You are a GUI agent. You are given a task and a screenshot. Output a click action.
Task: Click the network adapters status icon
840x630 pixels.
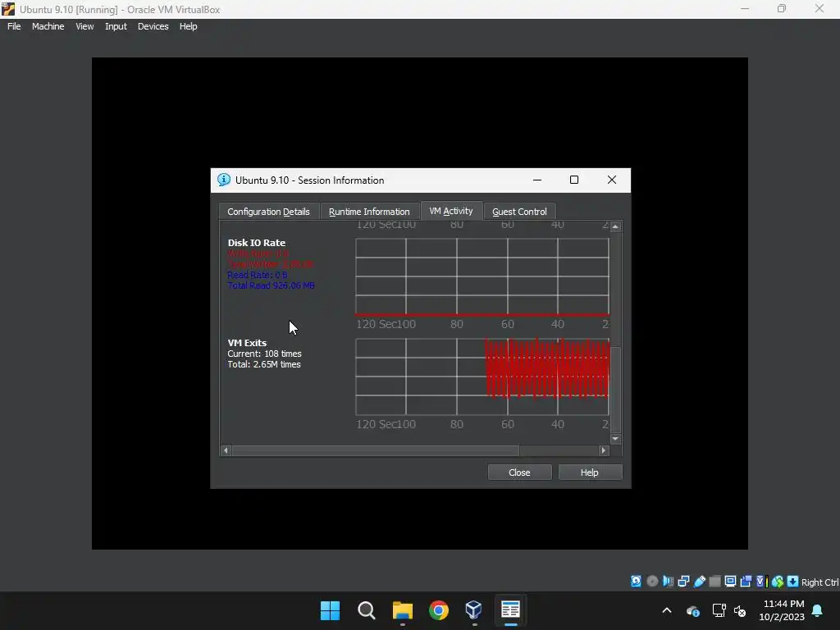coord(683,582)
